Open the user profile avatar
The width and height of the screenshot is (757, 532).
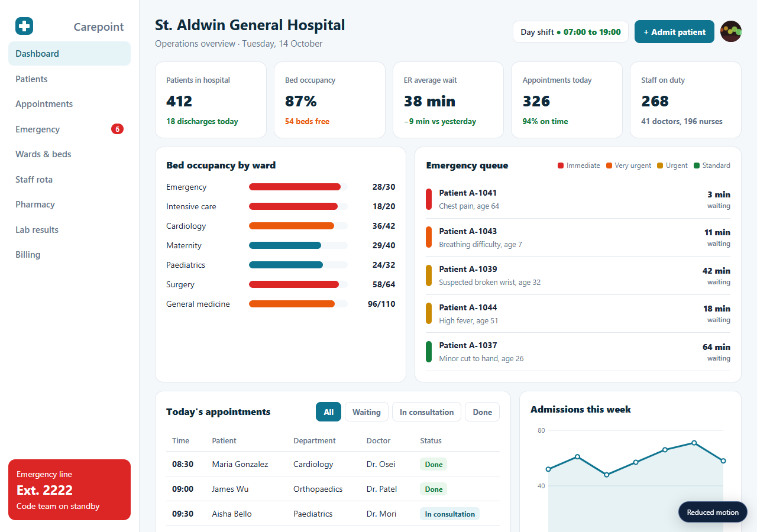pos(731,32)
